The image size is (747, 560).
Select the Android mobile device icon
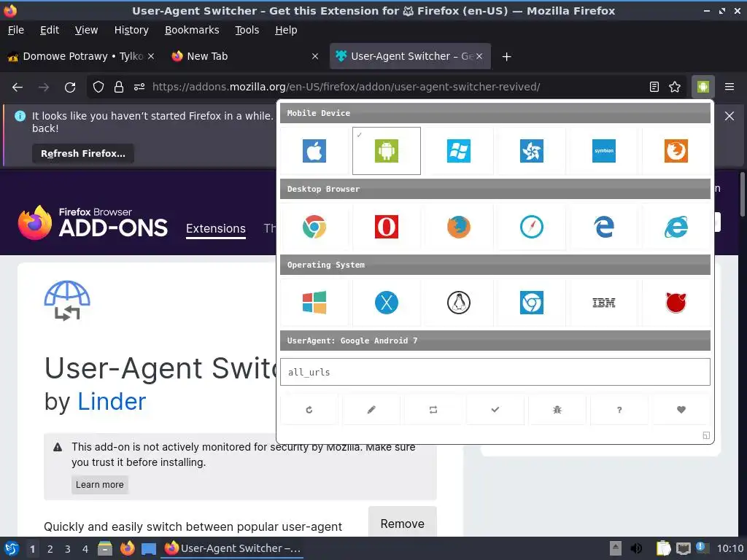[387, 151]
